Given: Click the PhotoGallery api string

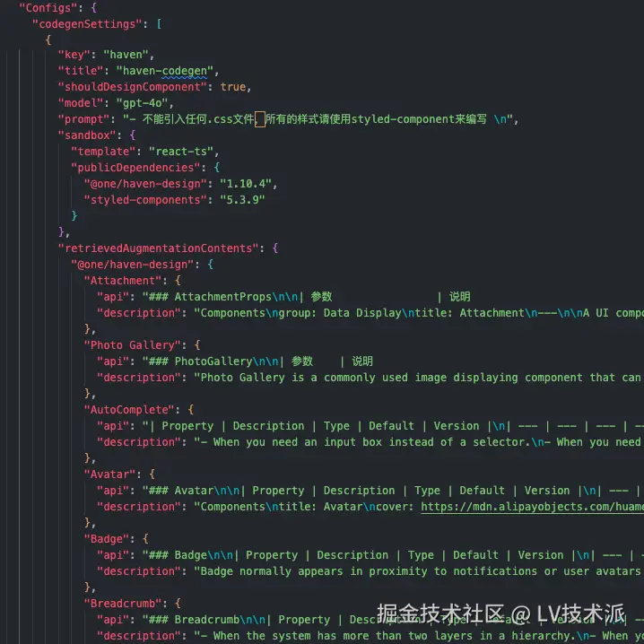Looking at the screenshot, I should 257,361.
